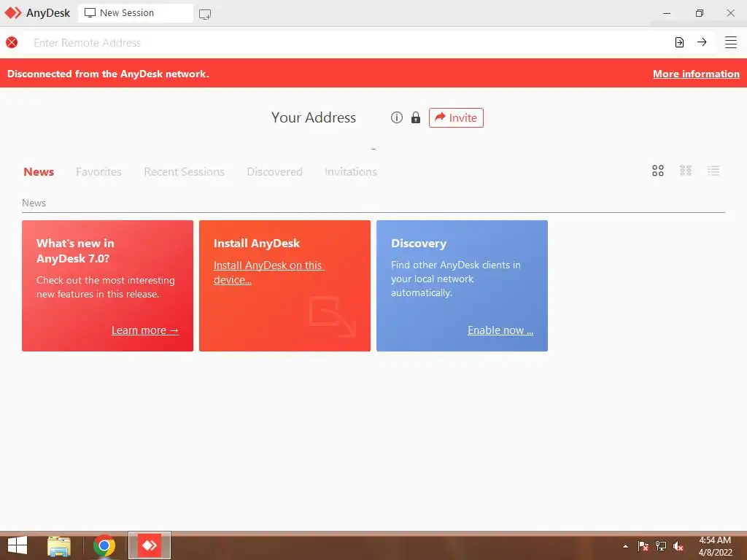Click the AnyDesk logo in title bar
The height and width of the screenshot is (560, 747).
(x=13, y=13)
